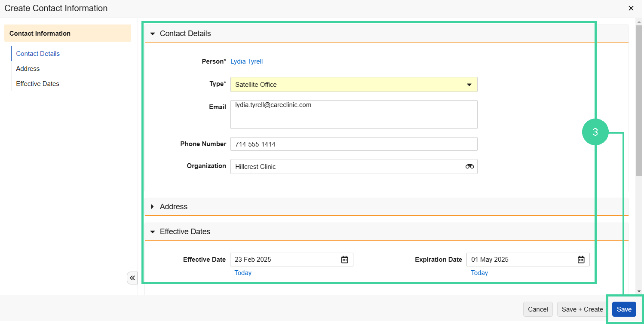Screen dimensions: 644x324
Task: Open the Expiration Date calendar picker
Action: click(x=581, y=260)
